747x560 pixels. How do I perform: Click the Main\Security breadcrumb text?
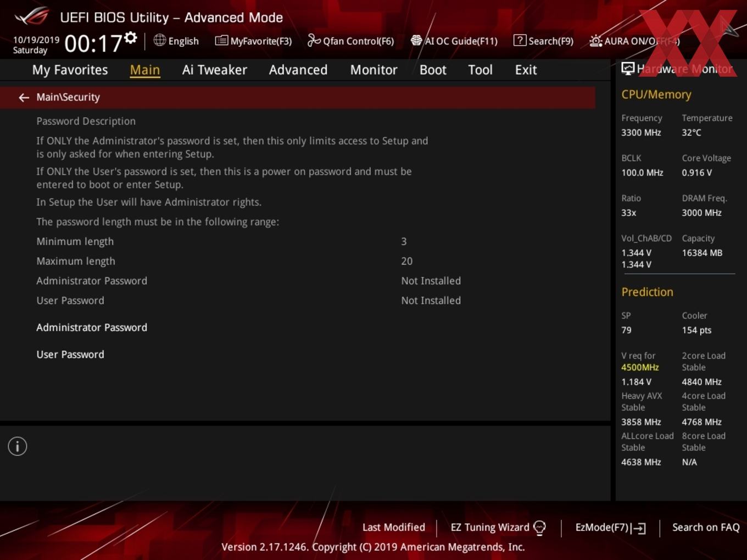click(x=68, y=97)
